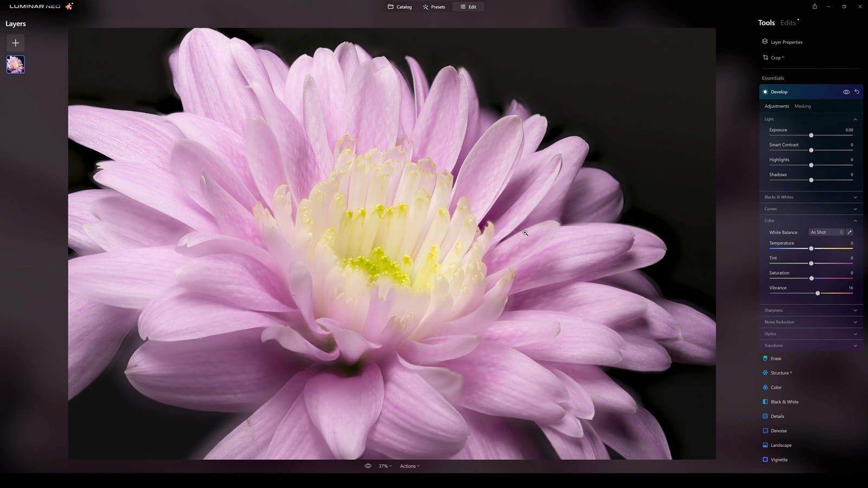Collapse the Color section

click(855, 221)
